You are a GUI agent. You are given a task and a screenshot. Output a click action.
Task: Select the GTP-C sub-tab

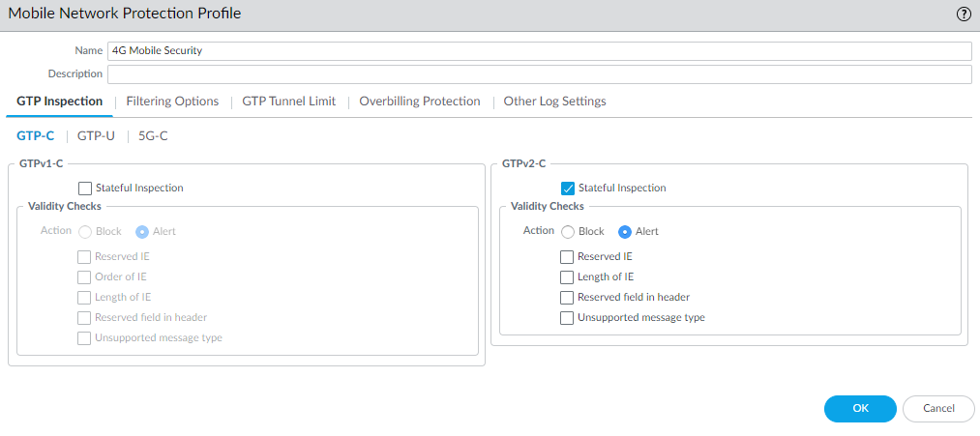pos(36,136)
